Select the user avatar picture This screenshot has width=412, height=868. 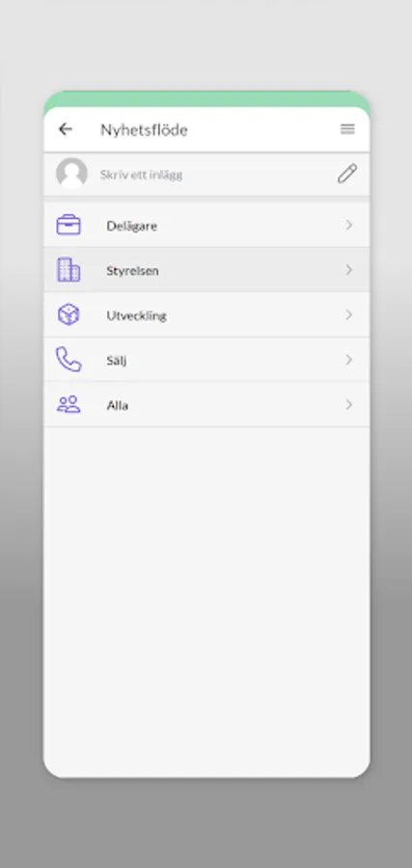point(71,174)
